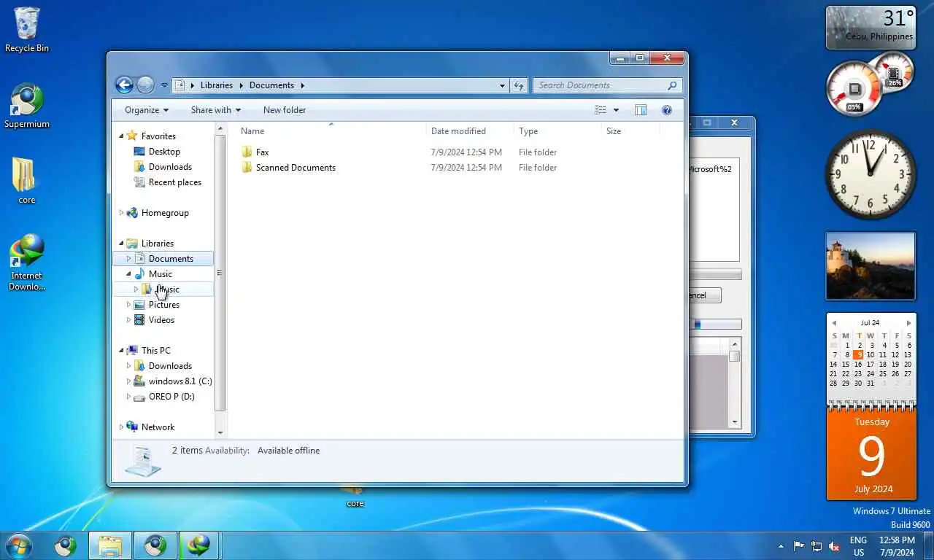This screenshot has height=560, width=934.
Task: Select the Fax folder icon
Action: (x=247, y=152)
